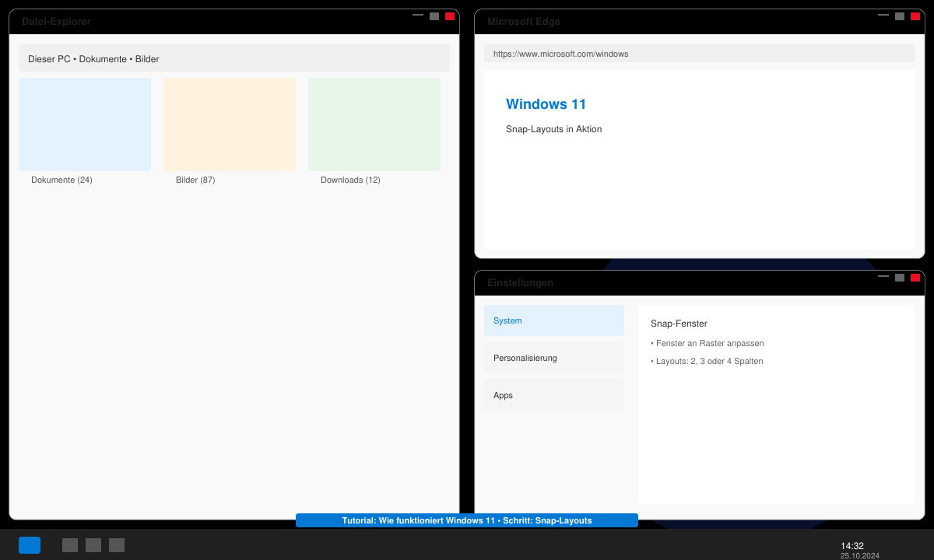
Task: Click the Datei-Explorer breadcrumb path bar
Action: tap(234, 58)
